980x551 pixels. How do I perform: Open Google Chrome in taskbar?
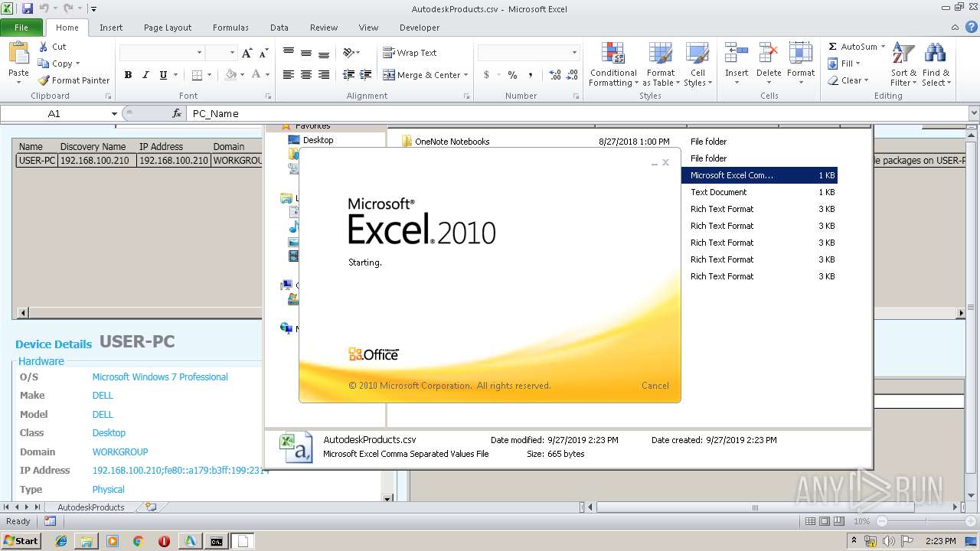pos(138,541)
